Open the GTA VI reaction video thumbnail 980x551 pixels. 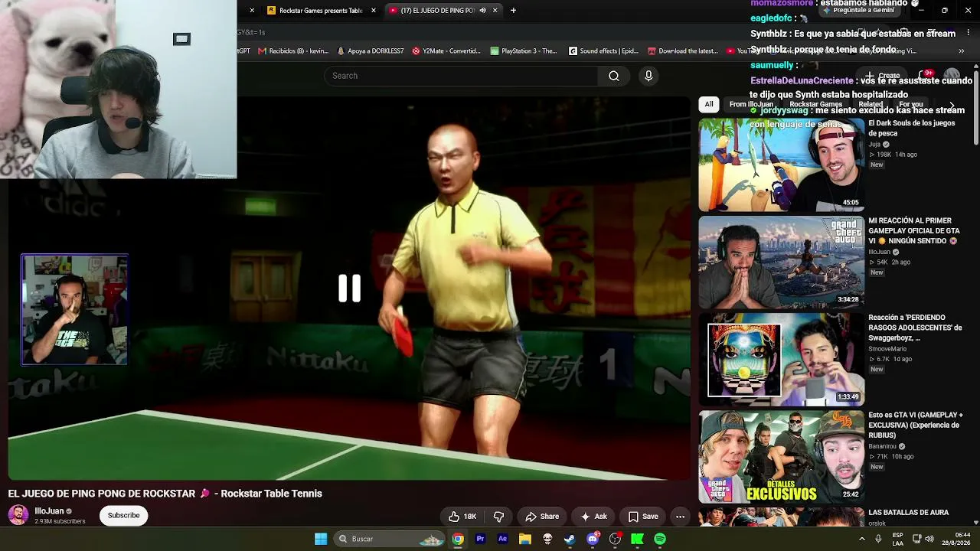[781, 262]
